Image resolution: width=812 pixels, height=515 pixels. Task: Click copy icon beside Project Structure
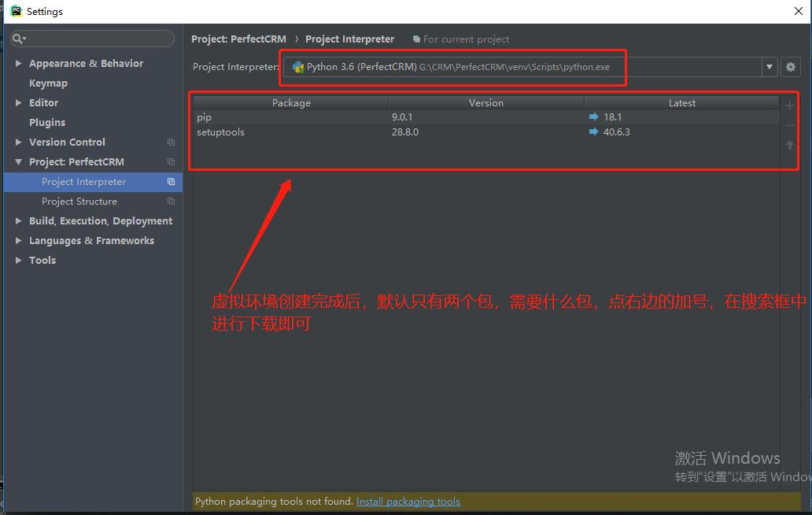[171, 202]
